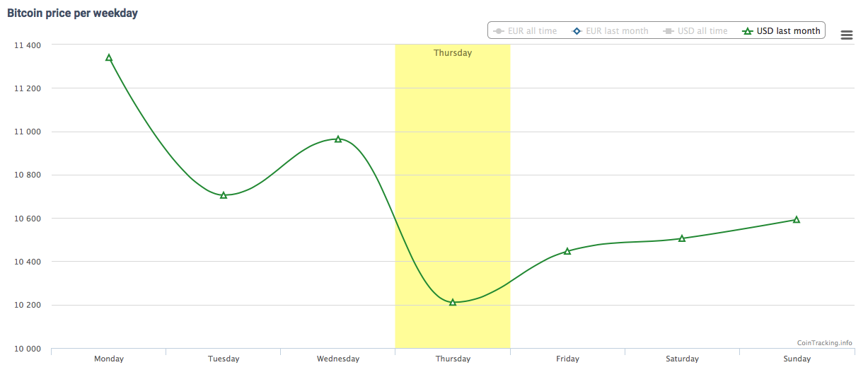Click the Thursday label in yellow band

(x=453, y=53)
